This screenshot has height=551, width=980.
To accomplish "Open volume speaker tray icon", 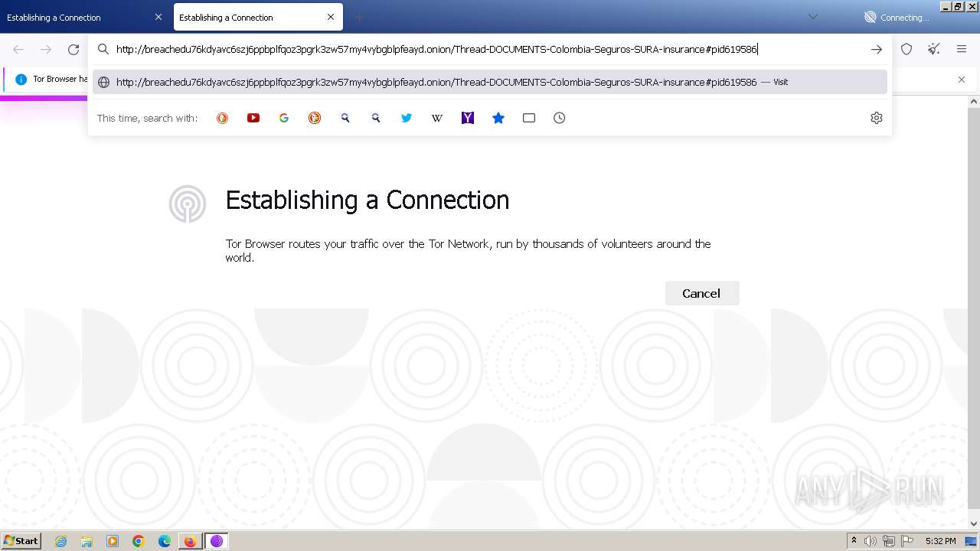I will 871,541.
